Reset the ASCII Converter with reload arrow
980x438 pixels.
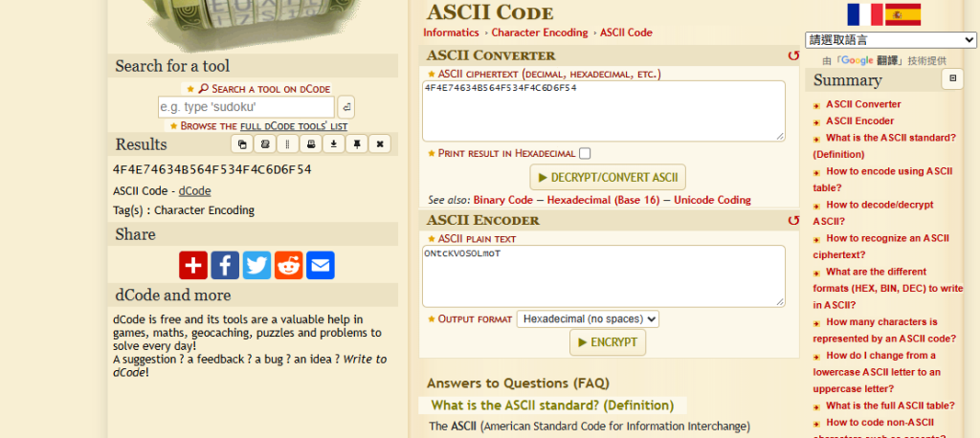(793, 55)
